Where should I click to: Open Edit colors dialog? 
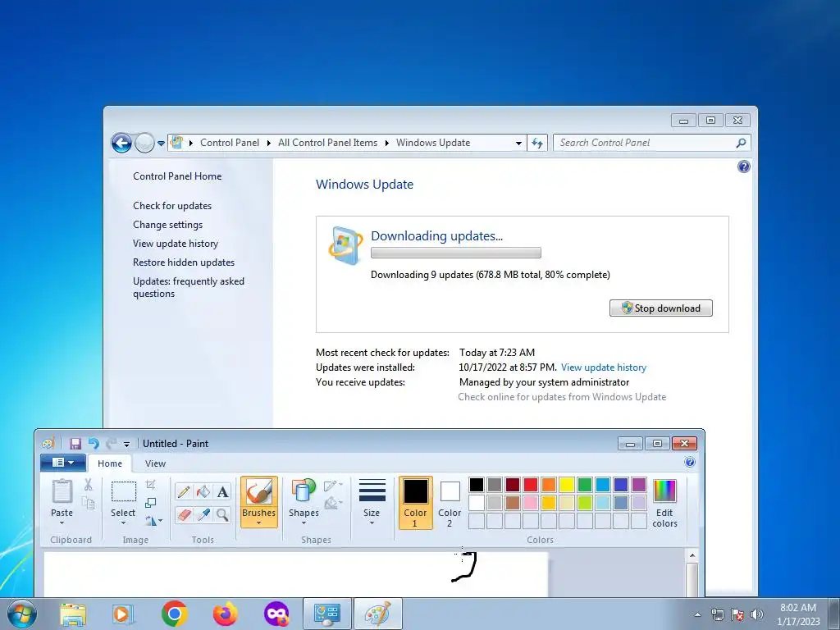(x=664, y=503)
